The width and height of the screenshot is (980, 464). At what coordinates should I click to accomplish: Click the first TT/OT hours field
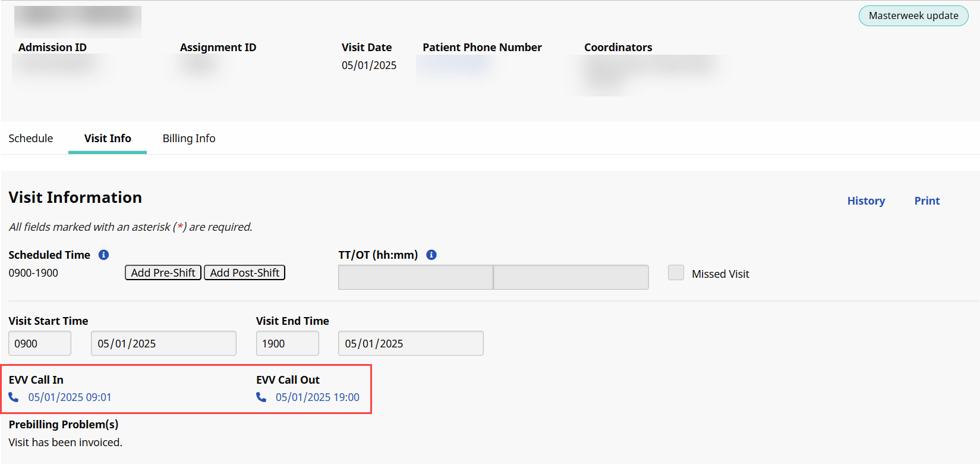tap(415, 277)
